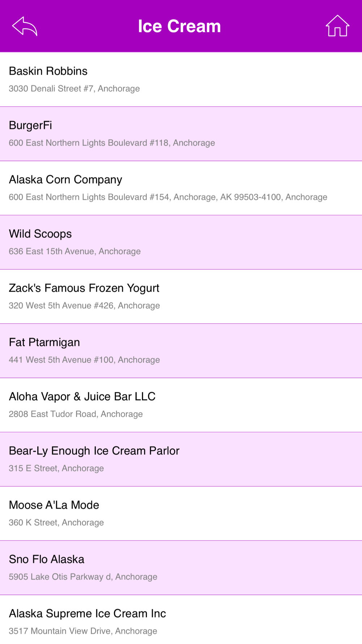Open Zack's Famous Frozen Yogurt
The height and width of the screenshot is (644, 362).
[181, 297]
